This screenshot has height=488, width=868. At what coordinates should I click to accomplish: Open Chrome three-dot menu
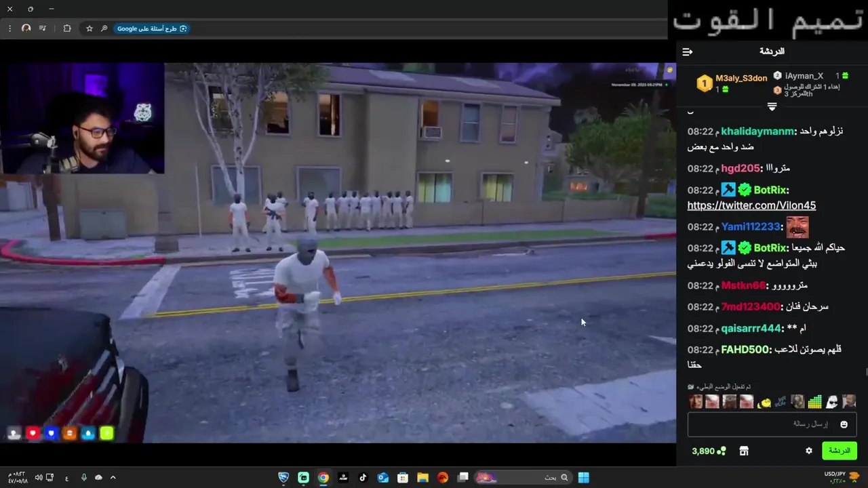point(9,28)
